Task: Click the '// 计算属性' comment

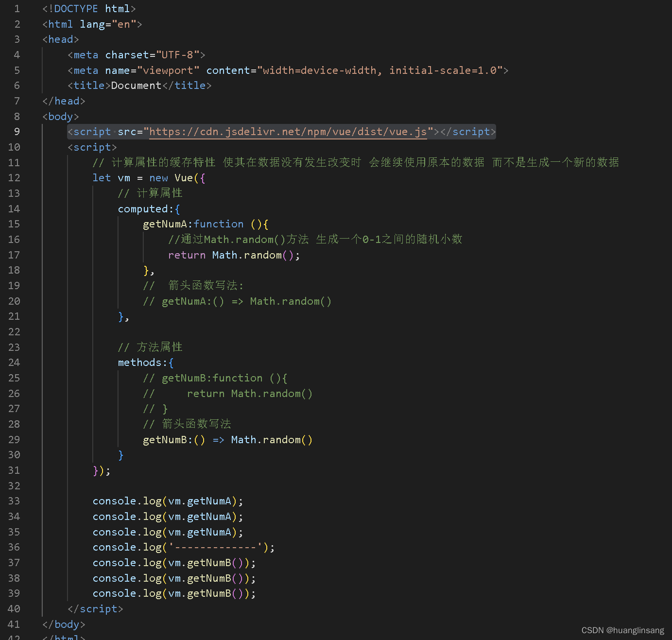Action: (x=150, y=193)
